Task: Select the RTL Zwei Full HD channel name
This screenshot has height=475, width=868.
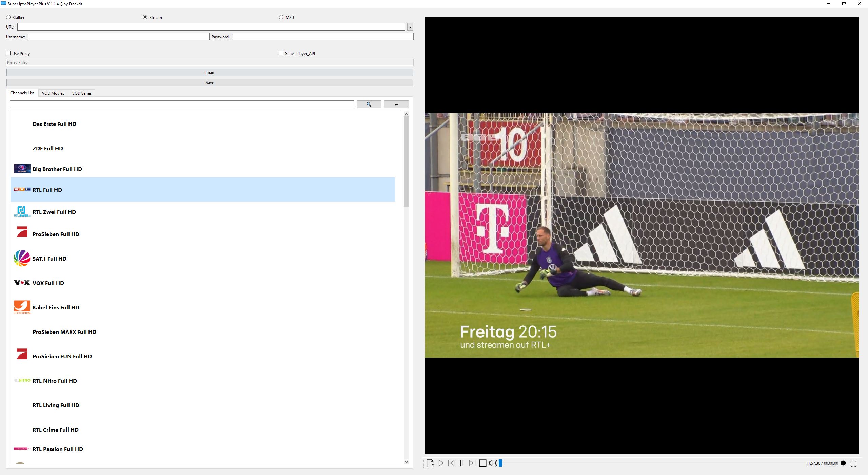Action: [x=54, y=212]
